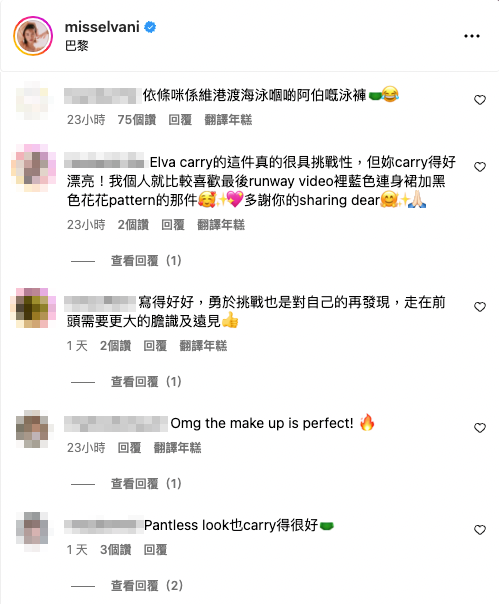Screen dimensions: 499x604
Task: Click 翻譯年糕 under the make up comment
Action: tap(177, 448)
